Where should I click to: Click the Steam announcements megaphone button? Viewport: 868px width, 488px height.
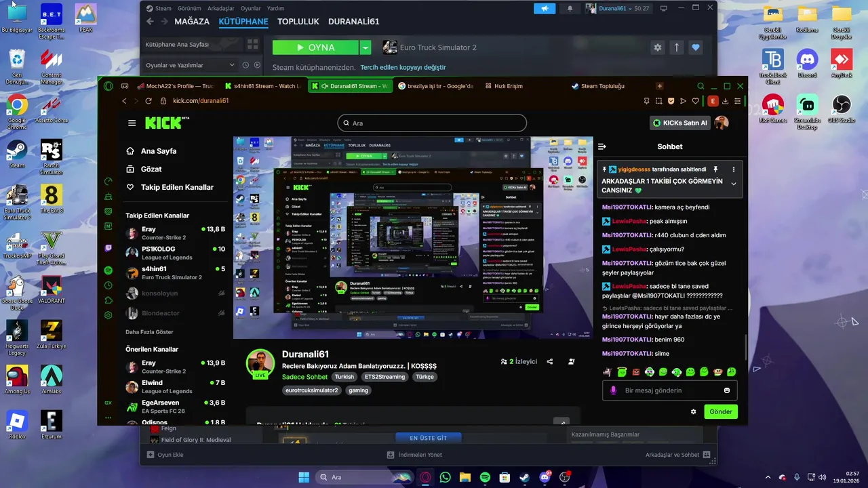coord(544,8)
